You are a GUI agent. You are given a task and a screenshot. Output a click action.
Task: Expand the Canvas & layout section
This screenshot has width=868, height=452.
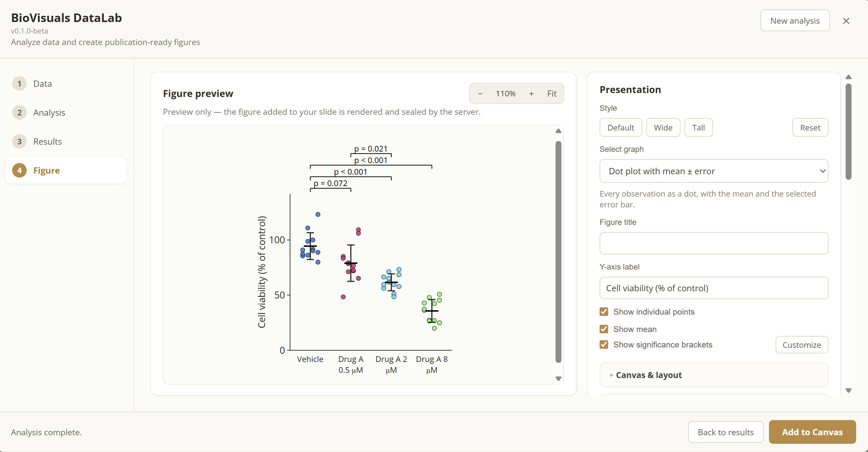(714, 375)
